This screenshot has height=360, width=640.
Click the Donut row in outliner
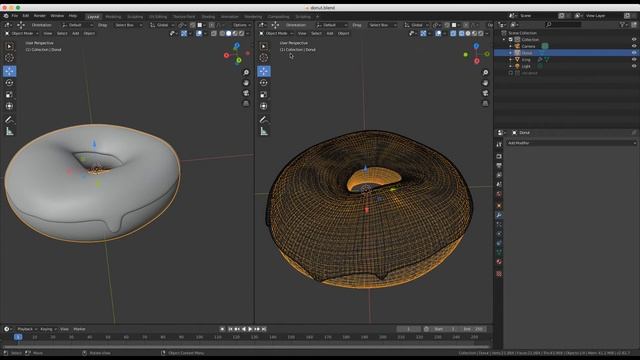point(566,53)
